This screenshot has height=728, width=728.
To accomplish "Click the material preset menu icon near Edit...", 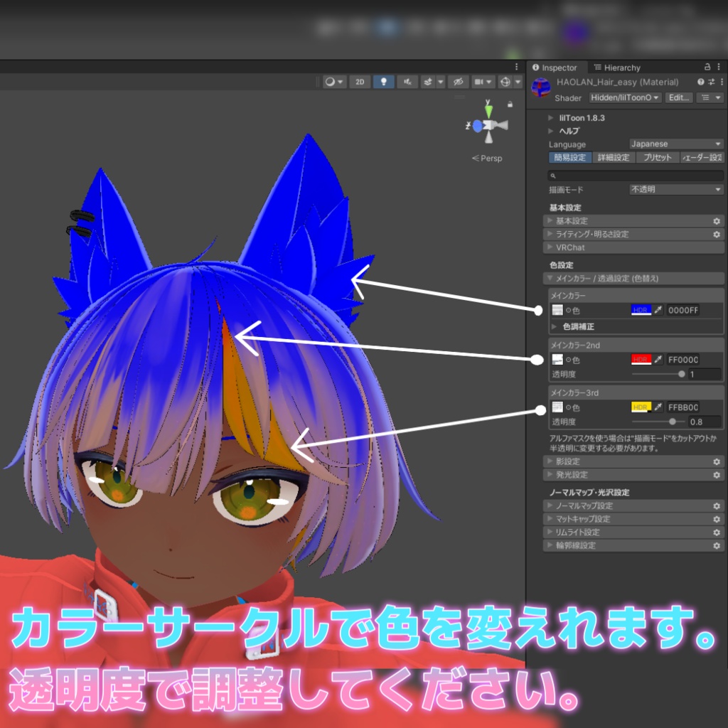I will pyautogui.click(x=706, y=97).
